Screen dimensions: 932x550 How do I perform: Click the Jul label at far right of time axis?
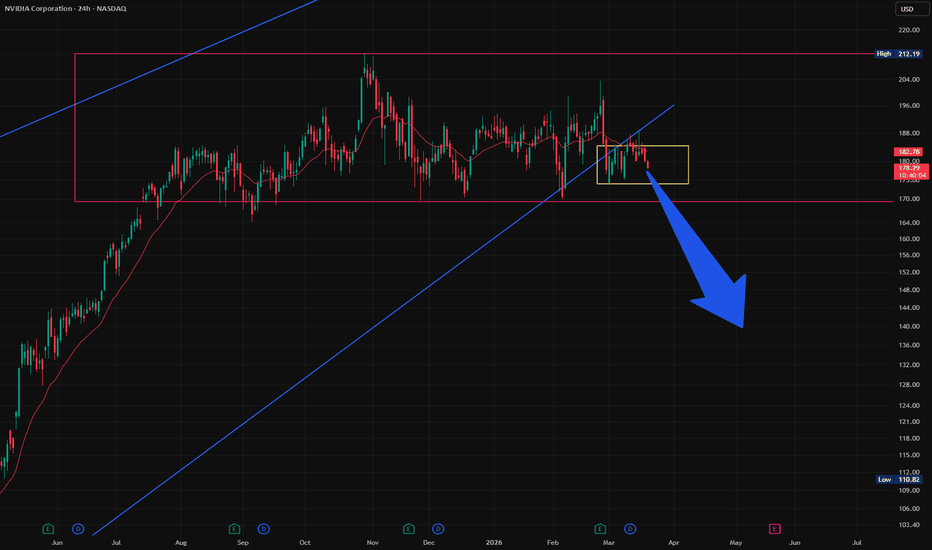[x=856, y=543]
